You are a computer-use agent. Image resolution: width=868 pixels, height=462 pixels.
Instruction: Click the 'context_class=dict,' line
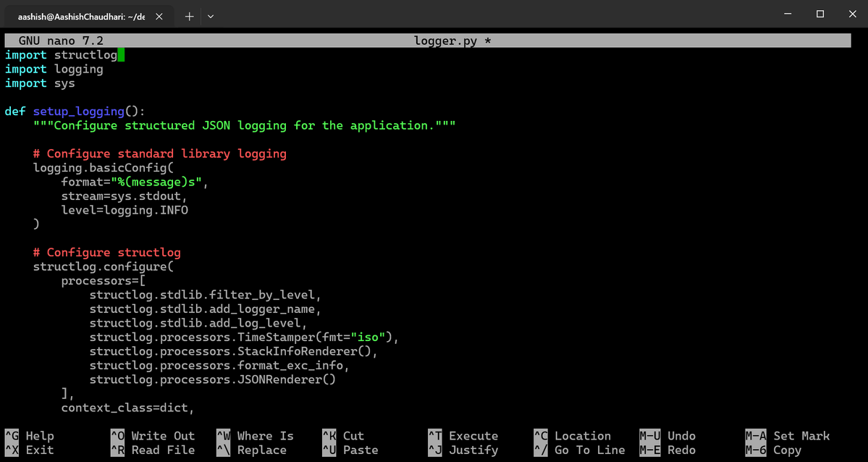click(128, 408)
